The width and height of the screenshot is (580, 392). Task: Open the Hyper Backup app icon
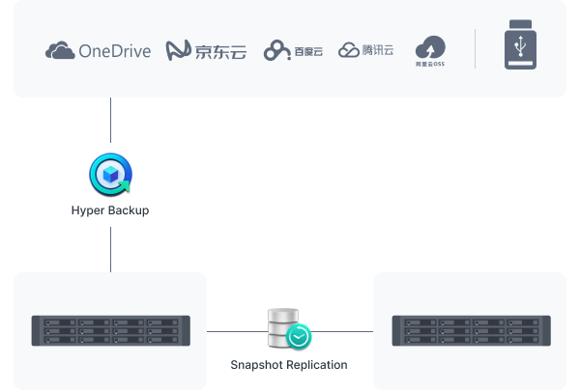[x=110, y=175]
